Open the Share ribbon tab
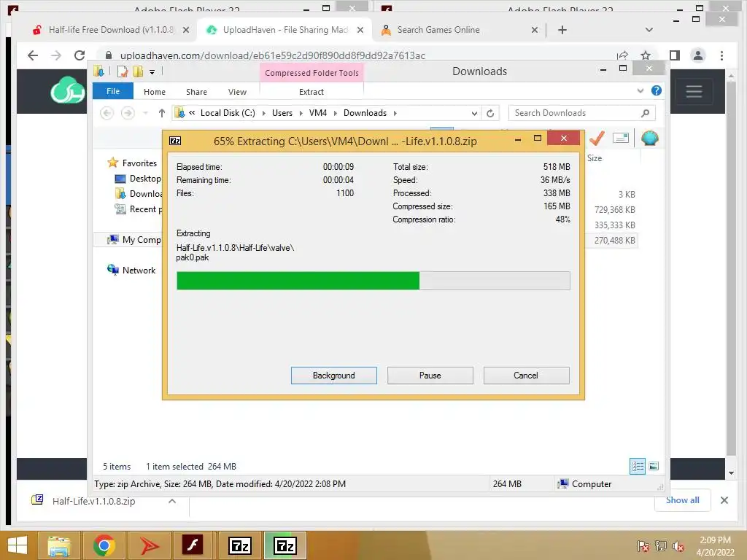This screenshot has height=560, width=747. pos(196,92)
